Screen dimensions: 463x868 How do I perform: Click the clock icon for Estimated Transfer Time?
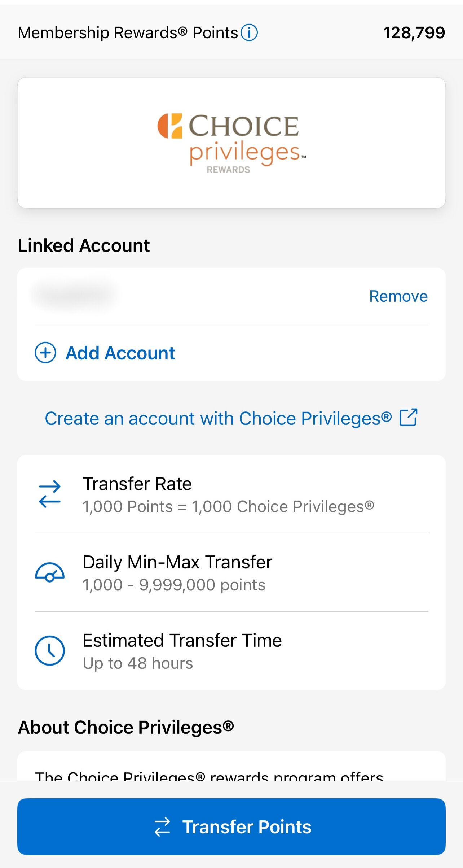point(50,651)
